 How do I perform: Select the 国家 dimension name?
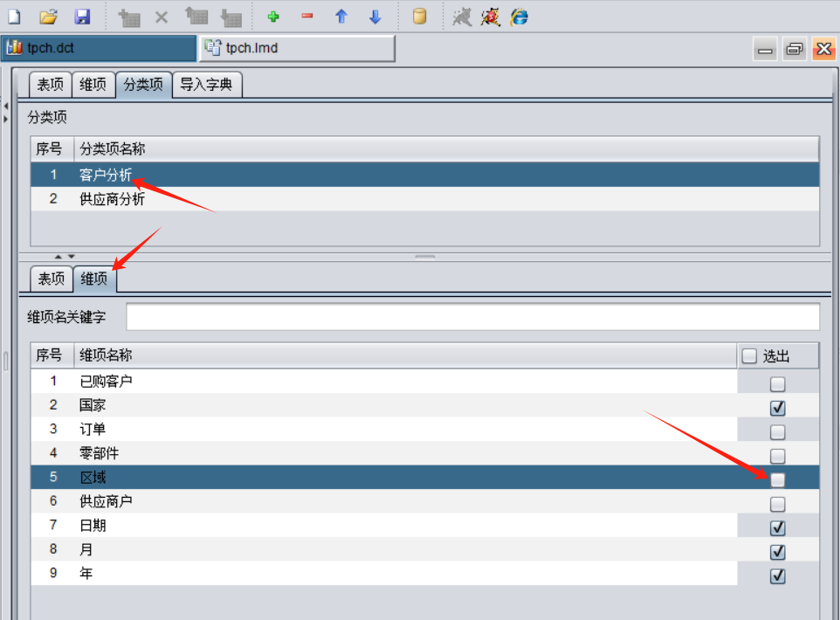pos(93,405)
